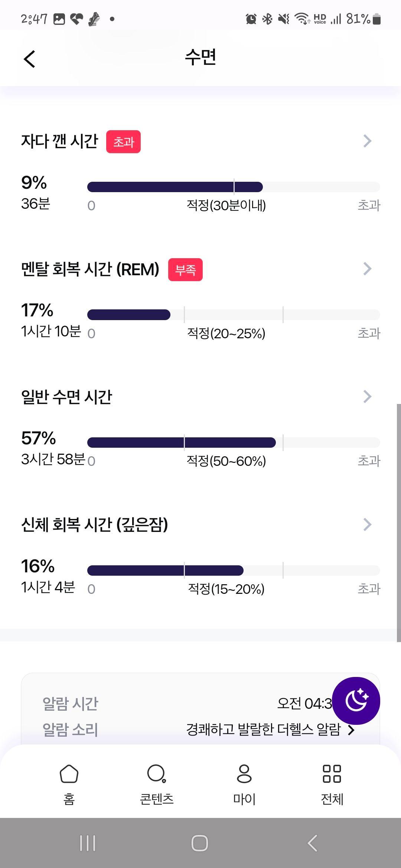Screen dimensions: 401x868
Task: Switch to the 마이 tab
Action: pyautogui.click(x=244, y=783)
